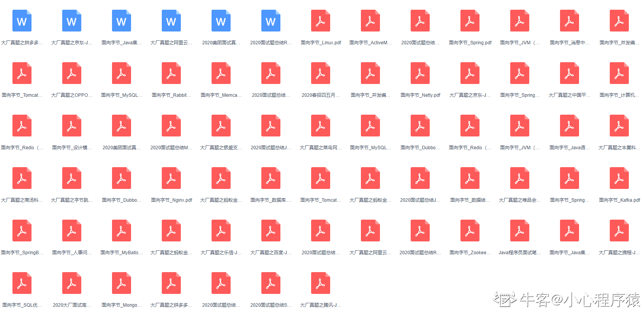Click the PDF icon for 面向字节_Nginx.pdf
The image size is (644, 311).
[x=171, y=178]
